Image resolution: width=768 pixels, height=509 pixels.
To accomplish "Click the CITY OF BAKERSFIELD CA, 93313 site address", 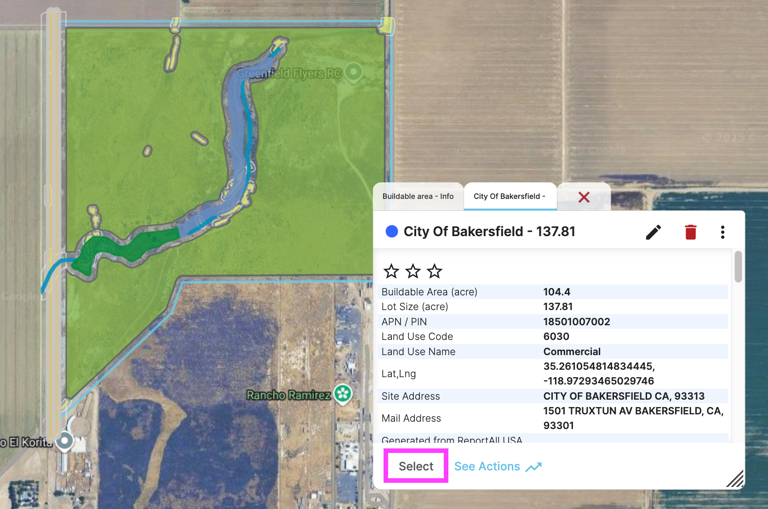I will [x=624, y=396].
